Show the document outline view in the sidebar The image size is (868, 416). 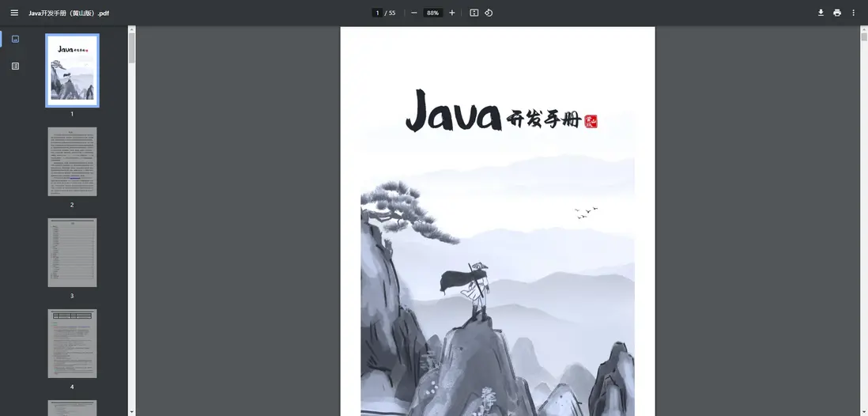tap(16, 66)
